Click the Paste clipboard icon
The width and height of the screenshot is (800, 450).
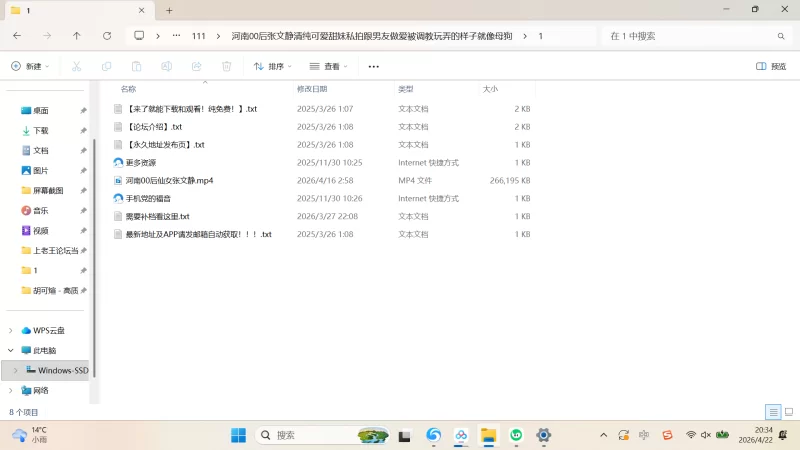click(x=136, y=66)
